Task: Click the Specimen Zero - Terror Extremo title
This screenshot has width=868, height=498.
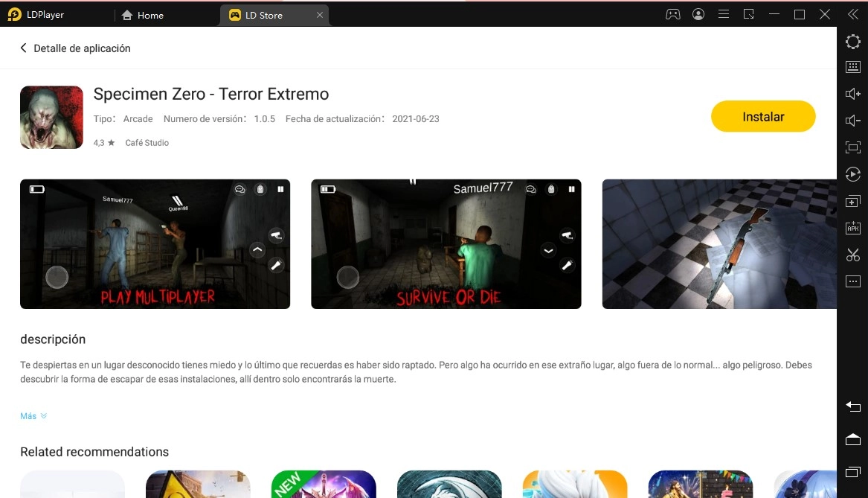Action: point(211,95)
